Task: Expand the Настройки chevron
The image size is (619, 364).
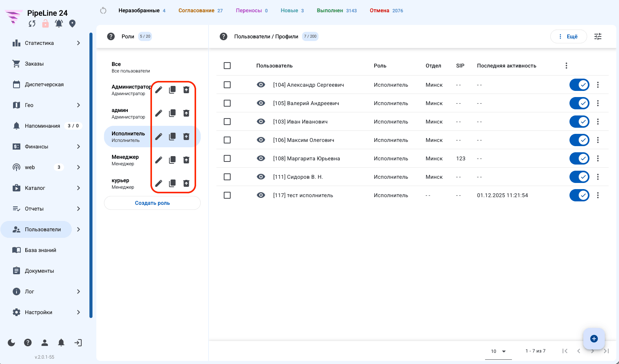Action: pos(78,312)
